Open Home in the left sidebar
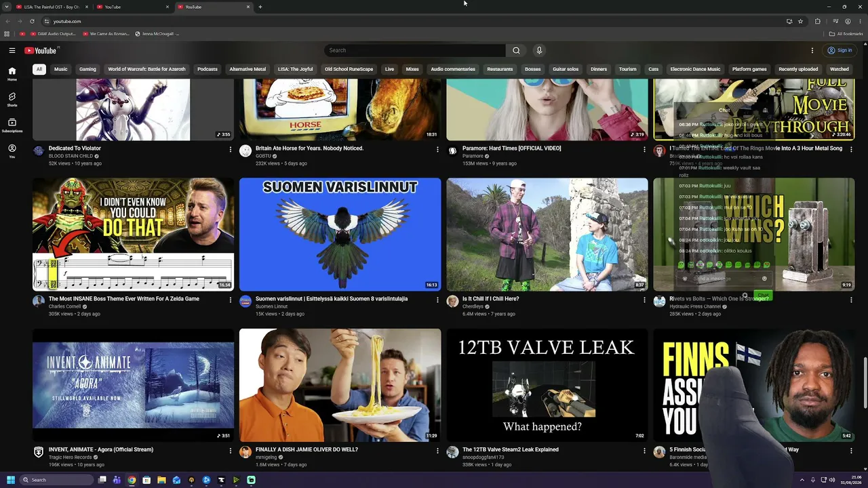 tap(12, 74)
